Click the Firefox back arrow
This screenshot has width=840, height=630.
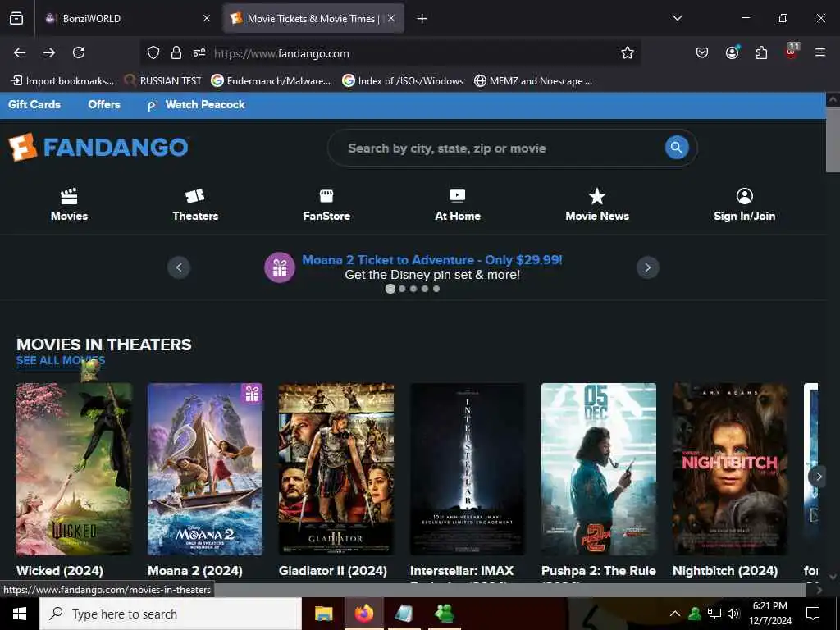click(20, 52)
